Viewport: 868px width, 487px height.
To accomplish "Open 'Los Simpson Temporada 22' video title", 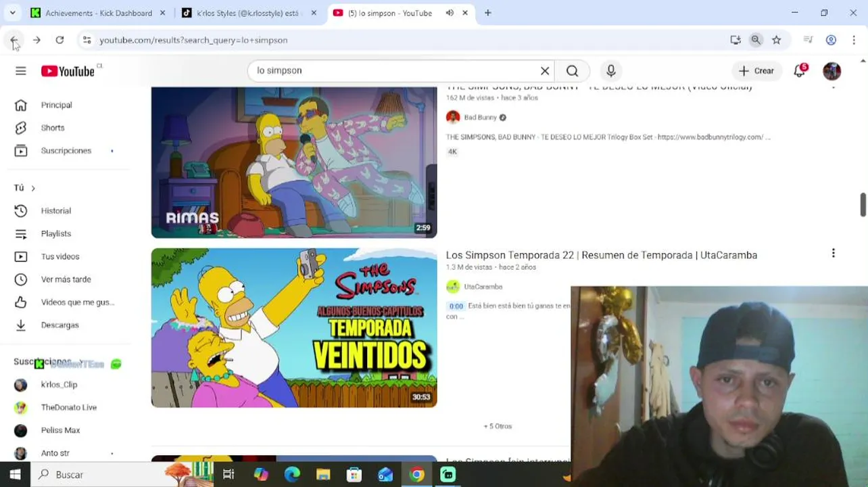I will pyautogui.click(x=602, y=255).
